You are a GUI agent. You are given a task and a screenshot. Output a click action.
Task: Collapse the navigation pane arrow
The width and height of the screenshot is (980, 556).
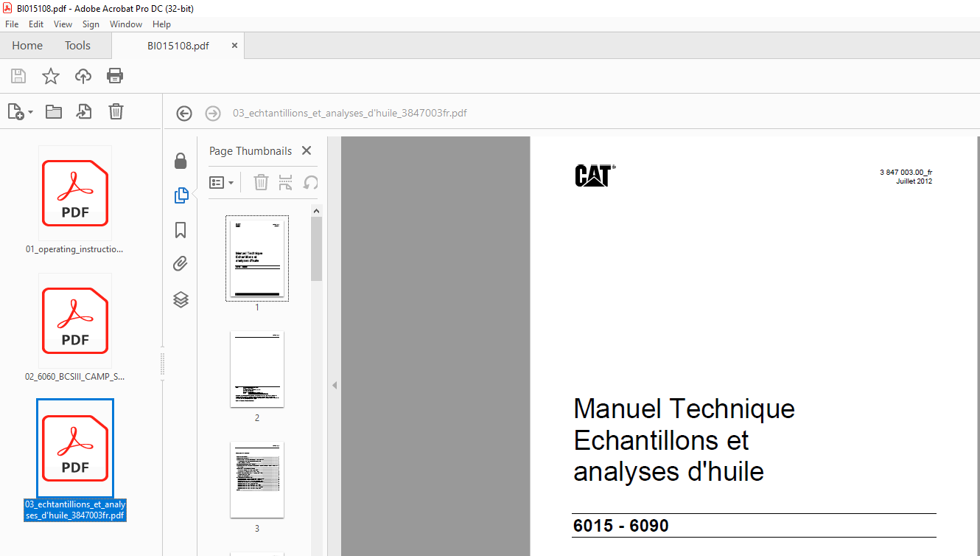334,385
